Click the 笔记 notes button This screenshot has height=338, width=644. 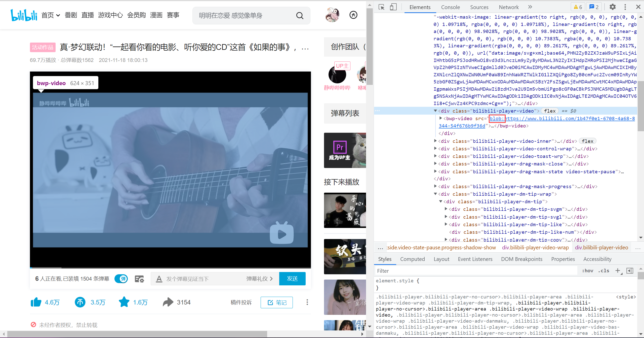click(277, 302)
